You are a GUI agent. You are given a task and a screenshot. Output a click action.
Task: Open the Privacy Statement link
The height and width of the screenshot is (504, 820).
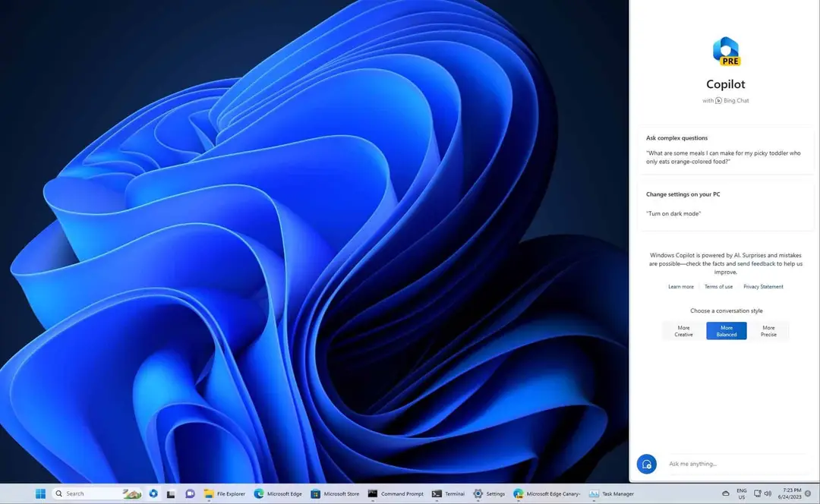coord(764,286)
